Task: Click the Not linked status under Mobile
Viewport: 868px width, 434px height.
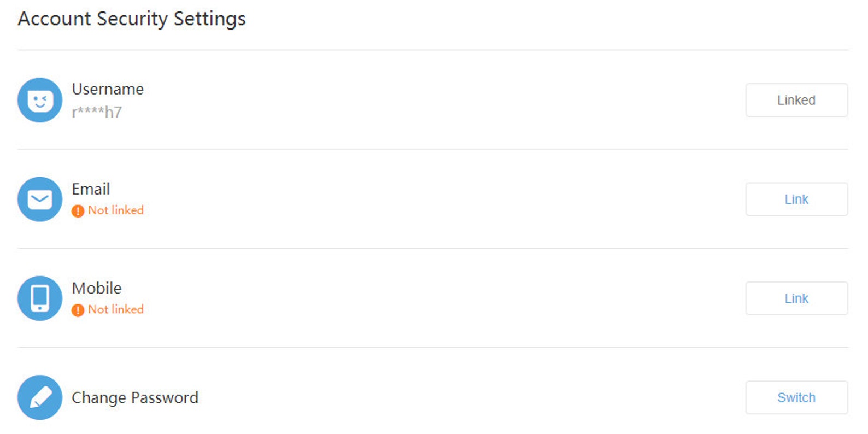Action: point(116,309)
